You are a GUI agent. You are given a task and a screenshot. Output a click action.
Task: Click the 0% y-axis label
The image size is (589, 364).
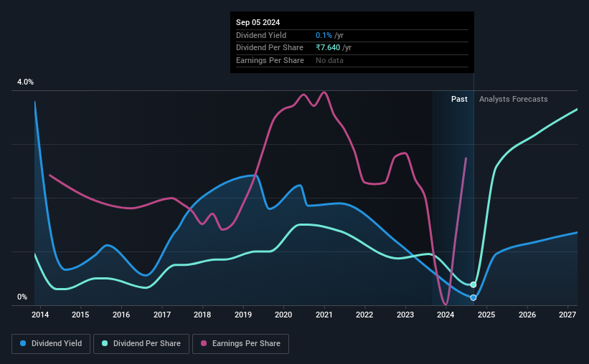(x=22, y=297)
